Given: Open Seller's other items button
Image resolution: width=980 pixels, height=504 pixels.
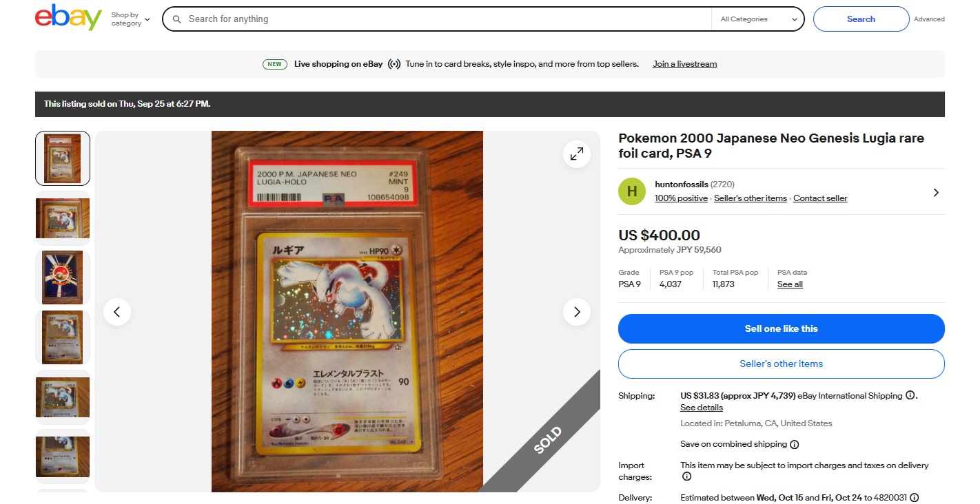Looking at the screenshot, I should (781, 364).
